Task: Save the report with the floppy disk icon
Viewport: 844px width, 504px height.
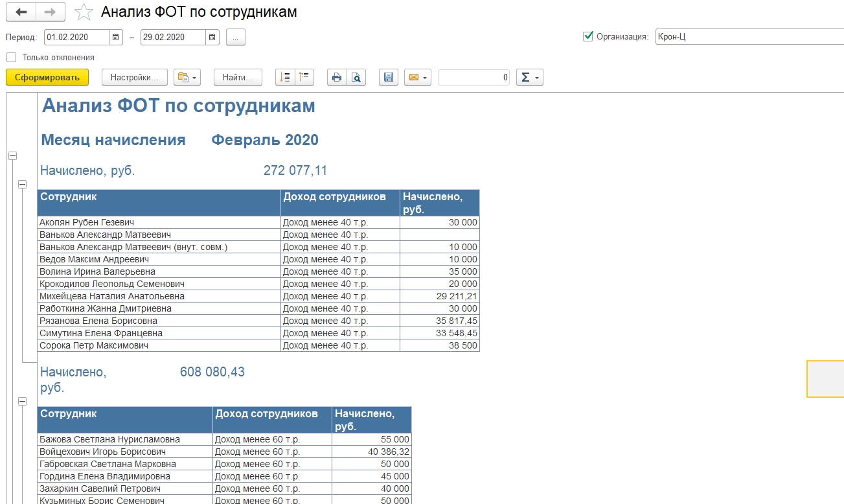Action: 389,78
